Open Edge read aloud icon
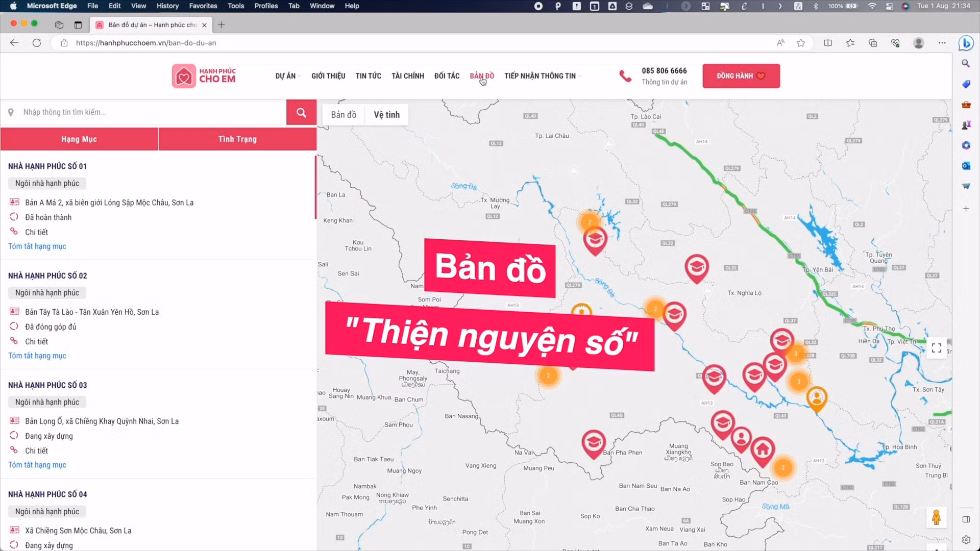The image size is (980, 551). (780, 43)
